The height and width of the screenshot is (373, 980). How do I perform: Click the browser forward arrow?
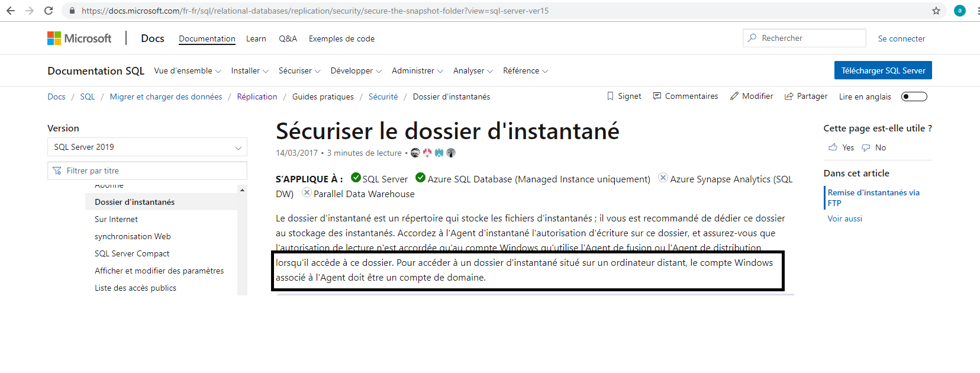[30, 11]
